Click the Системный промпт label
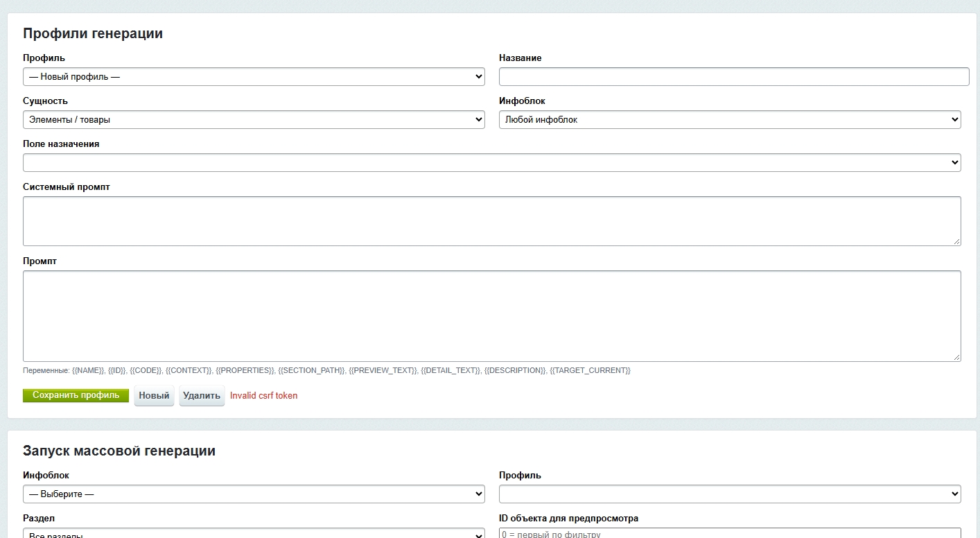The width and height of the screenshot is (980, 538). point(67,187)
